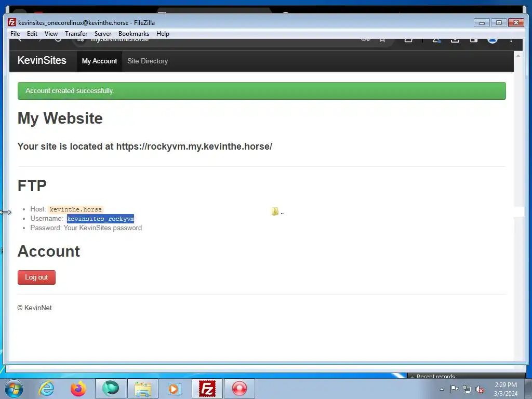Open the Server menu
532x399 pixels.
103,34
